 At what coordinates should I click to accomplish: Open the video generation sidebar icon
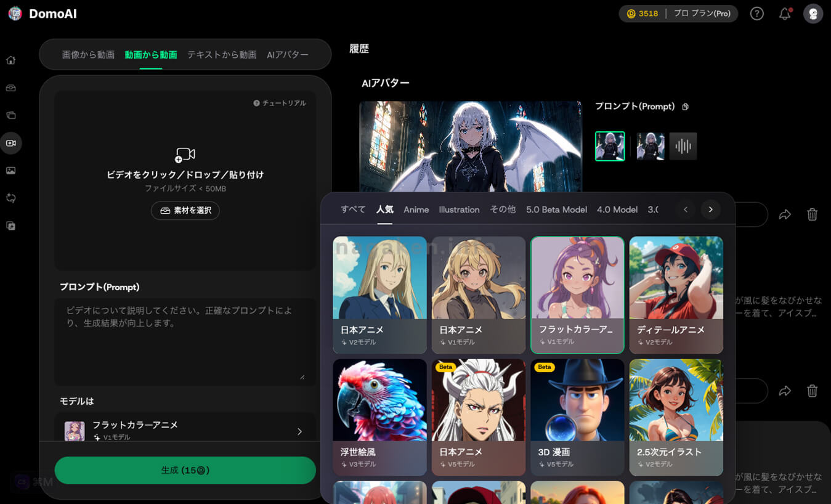coord(10,143)
